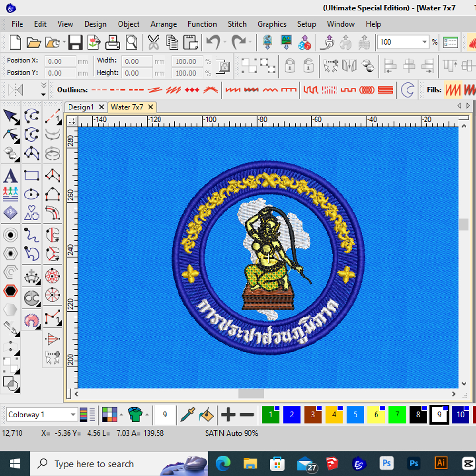
Task: Click the eyedropper color picker tool
Action: click(x=187, y=415)
